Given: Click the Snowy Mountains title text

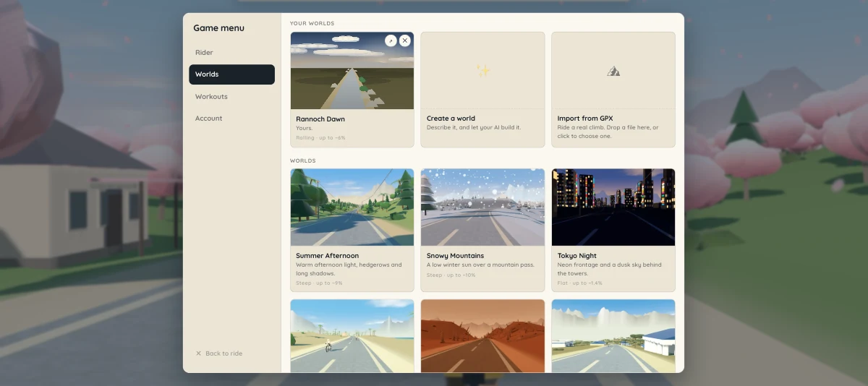Looking at the screenshot, I should (x=455, y=256).
